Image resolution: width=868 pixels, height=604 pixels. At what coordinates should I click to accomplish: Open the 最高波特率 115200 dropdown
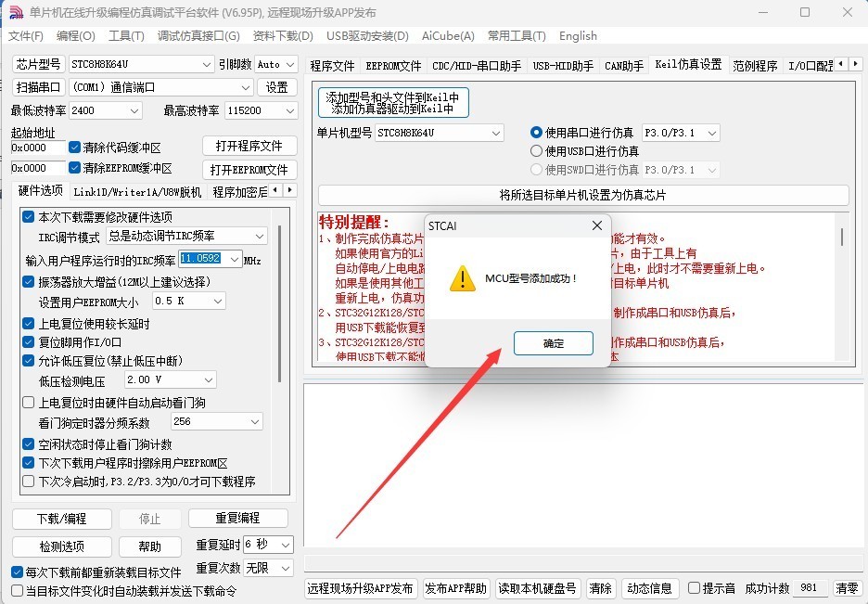(x=262, y=110)
